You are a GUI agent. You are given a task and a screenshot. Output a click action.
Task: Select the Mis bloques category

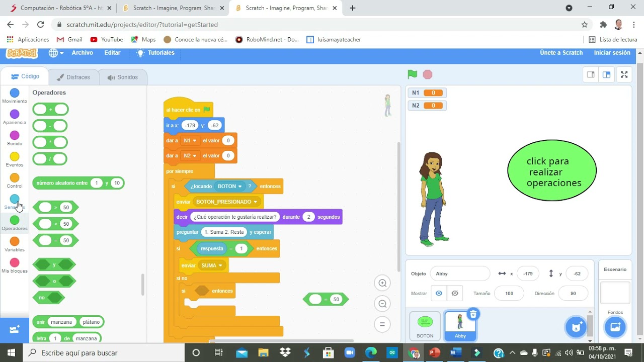(x=15, y=265)
